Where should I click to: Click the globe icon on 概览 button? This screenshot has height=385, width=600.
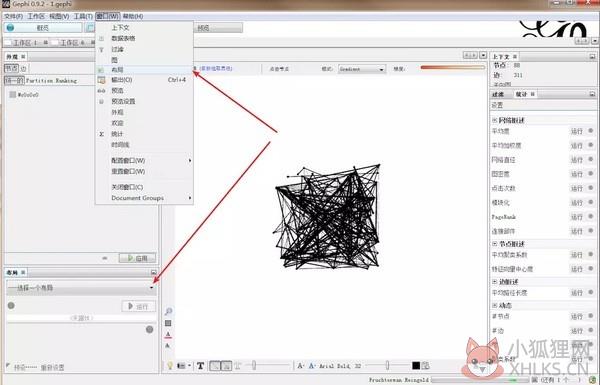coord(10,28)
